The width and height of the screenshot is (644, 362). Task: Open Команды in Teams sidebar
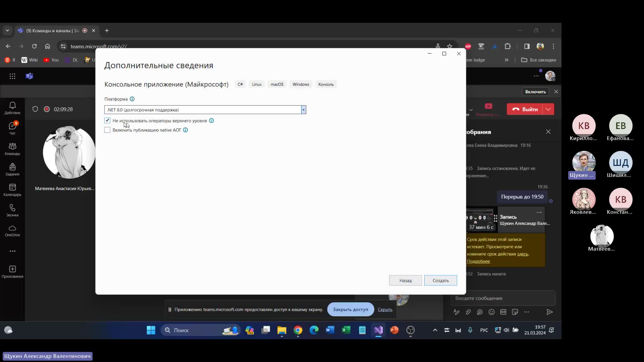pyautogui.click(x=12, y=149)
